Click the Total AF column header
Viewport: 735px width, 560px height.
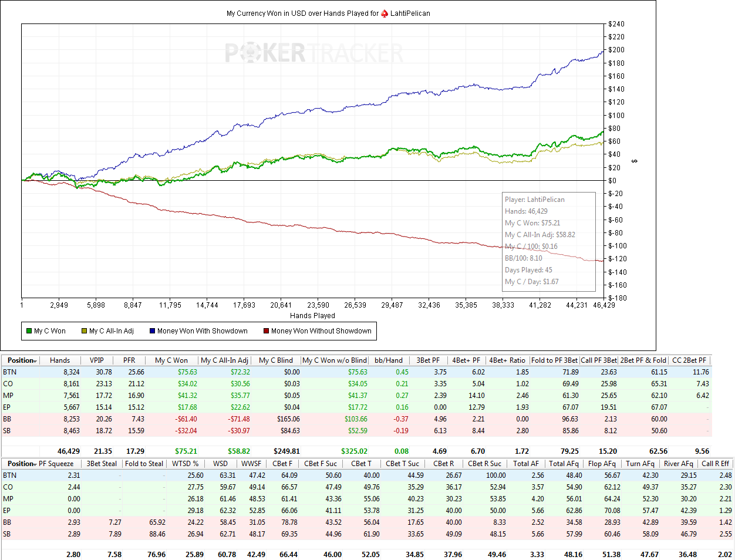(x=526, y=464)
